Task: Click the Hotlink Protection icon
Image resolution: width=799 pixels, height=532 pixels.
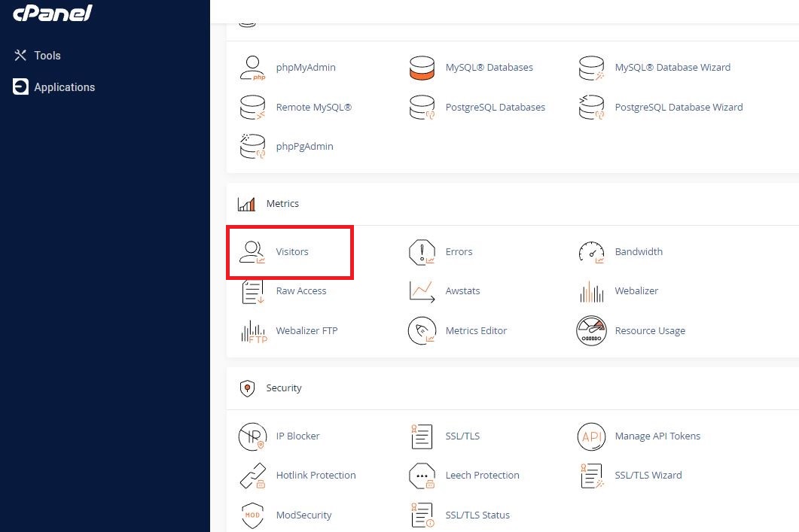Action: tap(253, 476)
